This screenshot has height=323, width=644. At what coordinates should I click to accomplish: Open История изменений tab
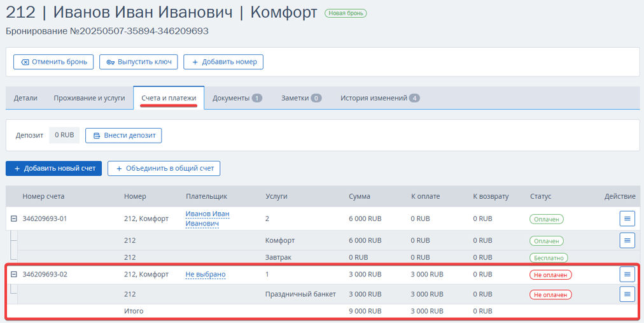click(379, 98)
